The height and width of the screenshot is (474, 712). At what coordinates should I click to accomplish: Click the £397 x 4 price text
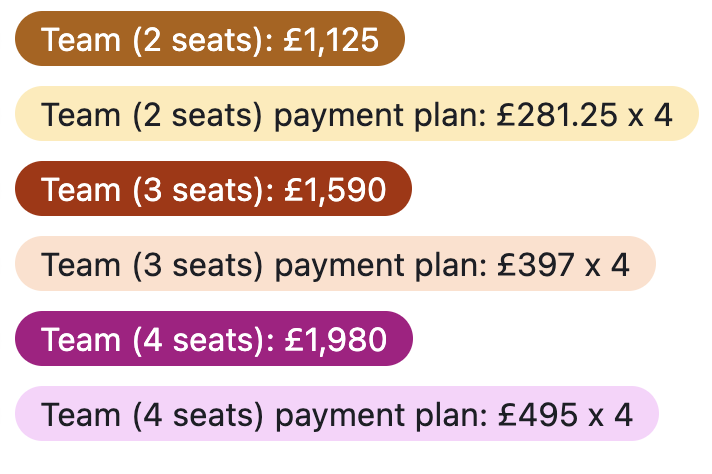point(562,265)
